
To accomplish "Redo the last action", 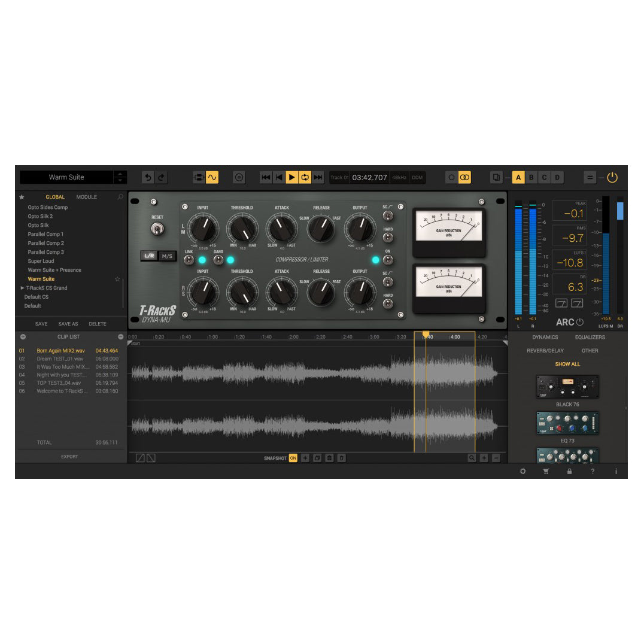I will pos(162,177).
